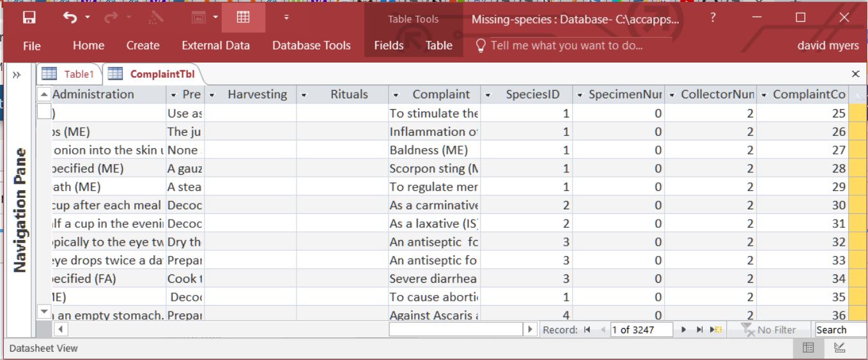868x360 pixels.
Task: Click the datasheet grid icon in quick access toolbar
Action: coord(243,17)
